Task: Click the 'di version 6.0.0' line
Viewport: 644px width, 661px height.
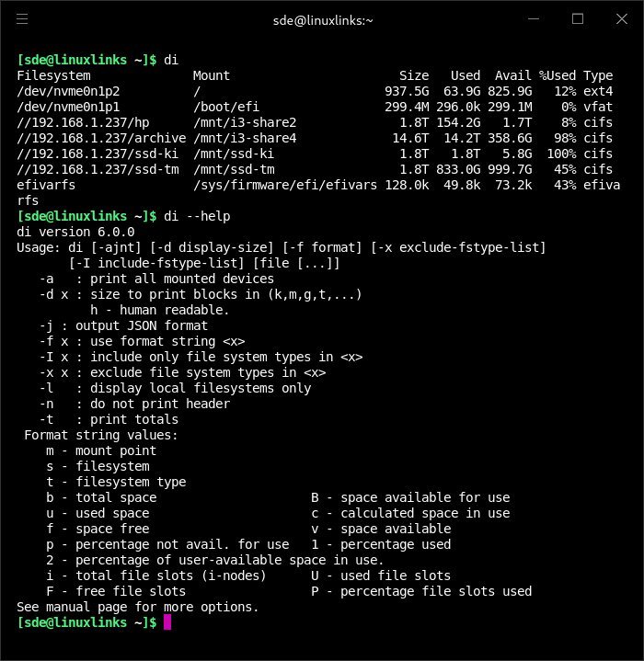Action: coord(75,232)
